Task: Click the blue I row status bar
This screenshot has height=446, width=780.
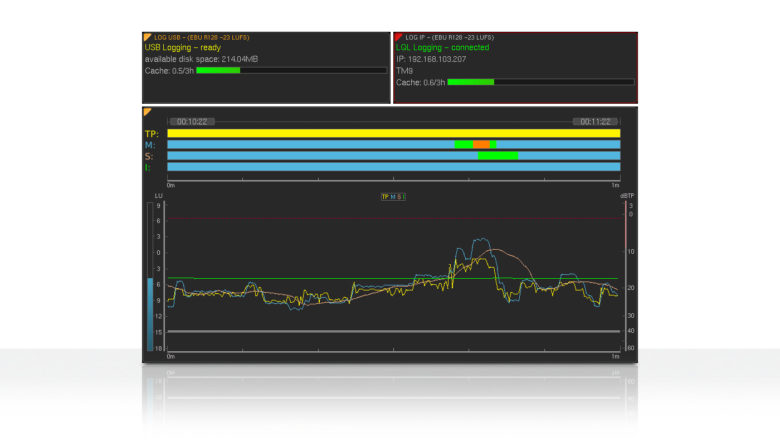Action: point(393,167)
